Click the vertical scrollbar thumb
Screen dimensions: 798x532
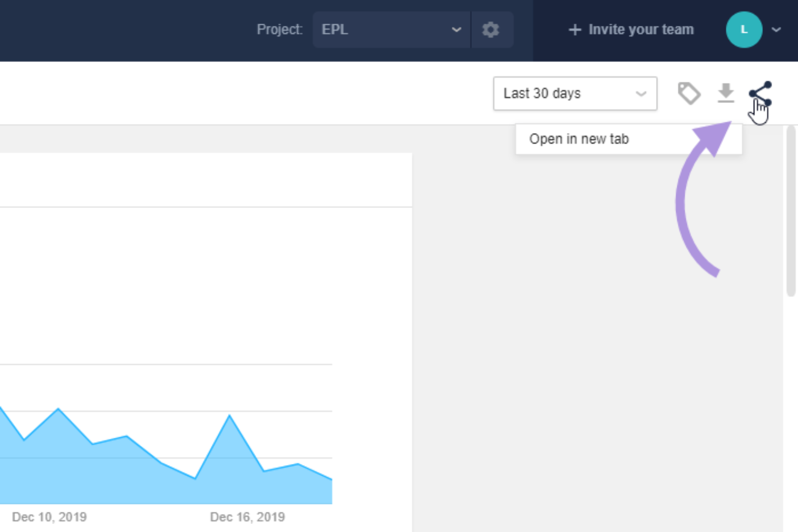(x=790, y=210)
